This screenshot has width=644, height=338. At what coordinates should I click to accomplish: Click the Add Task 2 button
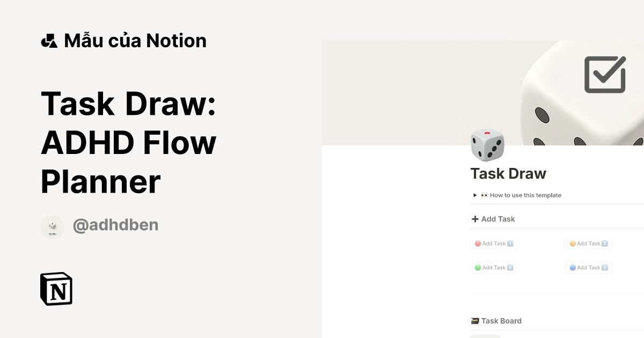click(588, 243)
